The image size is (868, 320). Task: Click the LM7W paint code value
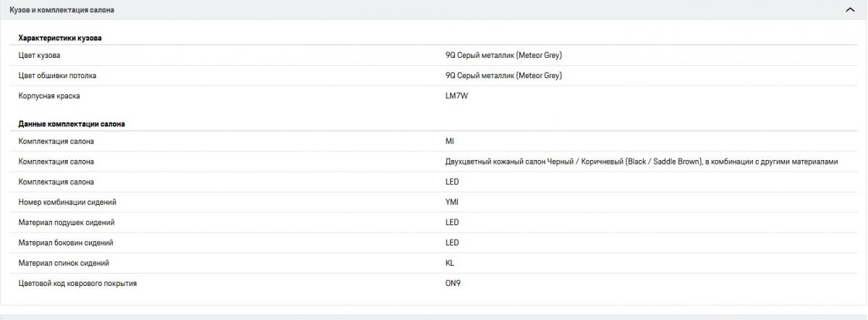point(456,96)
